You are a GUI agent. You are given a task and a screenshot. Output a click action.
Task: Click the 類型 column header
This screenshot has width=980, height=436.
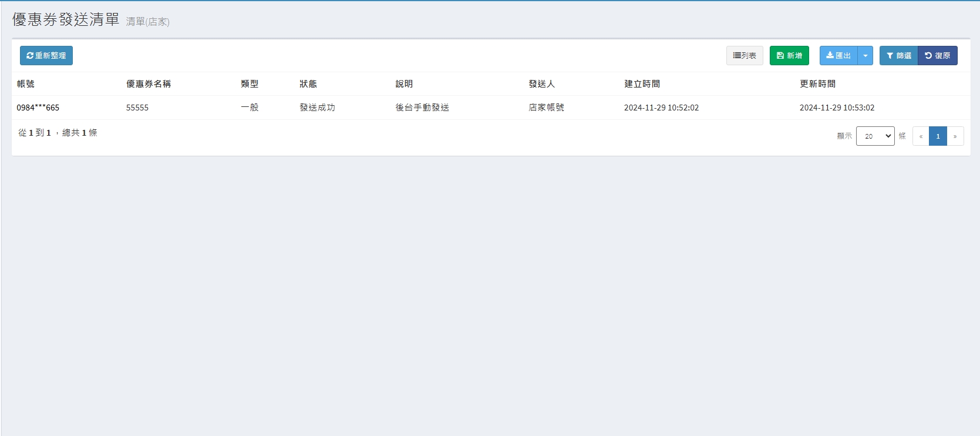click(x=250, y=84)
